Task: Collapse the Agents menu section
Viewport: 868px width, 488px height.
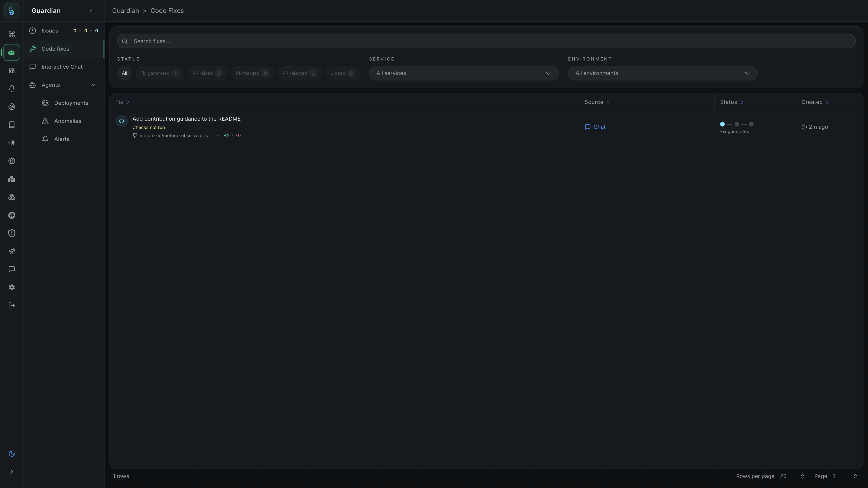Action: 94,85
